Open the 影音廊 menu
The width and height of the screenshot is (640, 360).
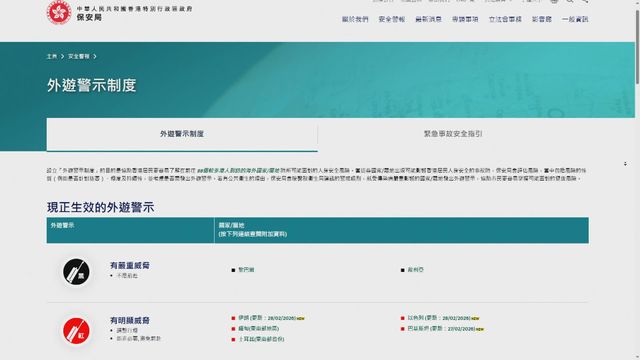click(542, 19)
